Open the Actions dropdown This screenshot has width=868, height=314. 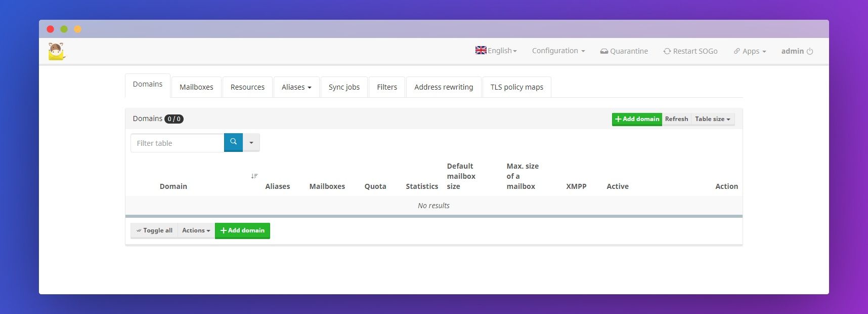[196, 230]
